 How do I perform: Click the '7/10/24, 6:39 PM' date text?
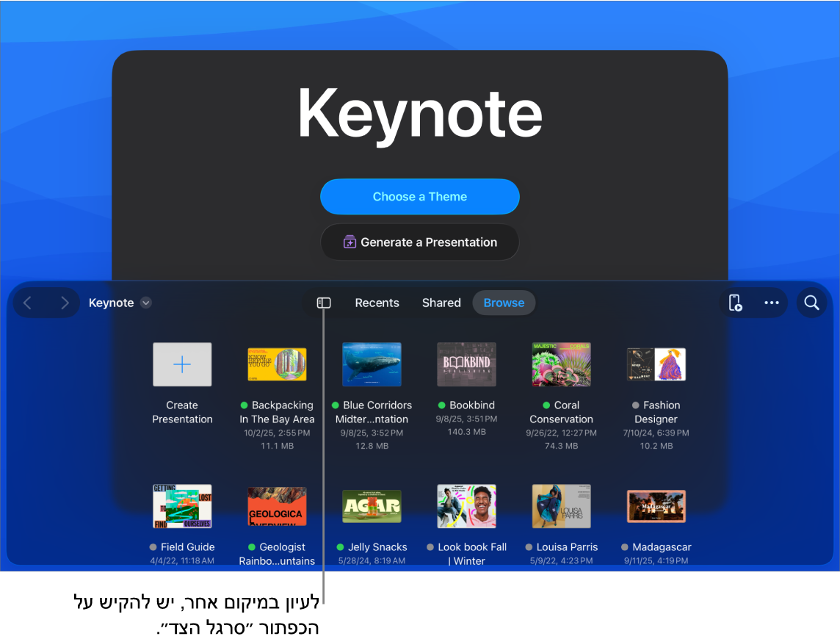tap(656, 433)
